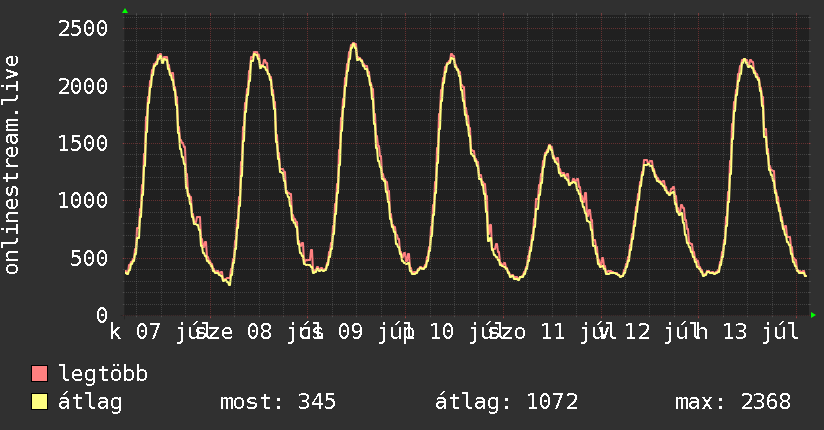Click the max: 2368 statistic
This screenshot has width=824, height=430.
coord(733,402)
